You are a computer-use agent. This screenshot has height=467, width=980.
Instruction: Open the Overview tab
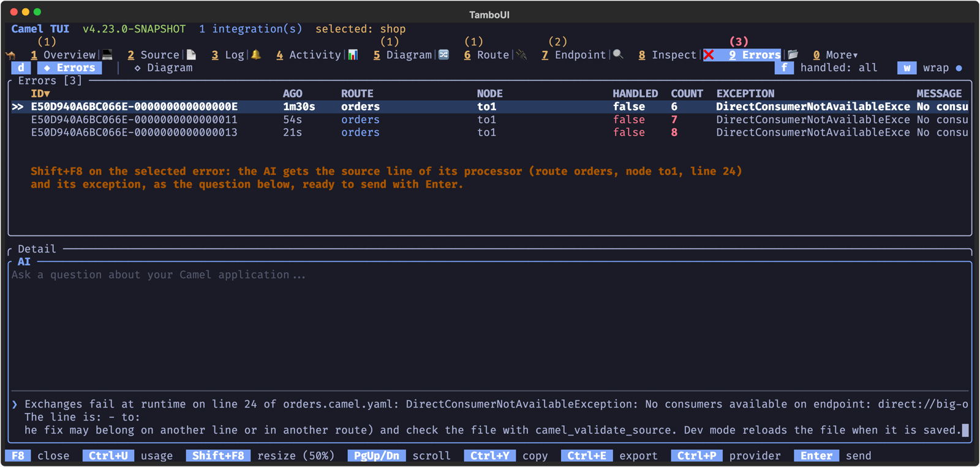63,55
